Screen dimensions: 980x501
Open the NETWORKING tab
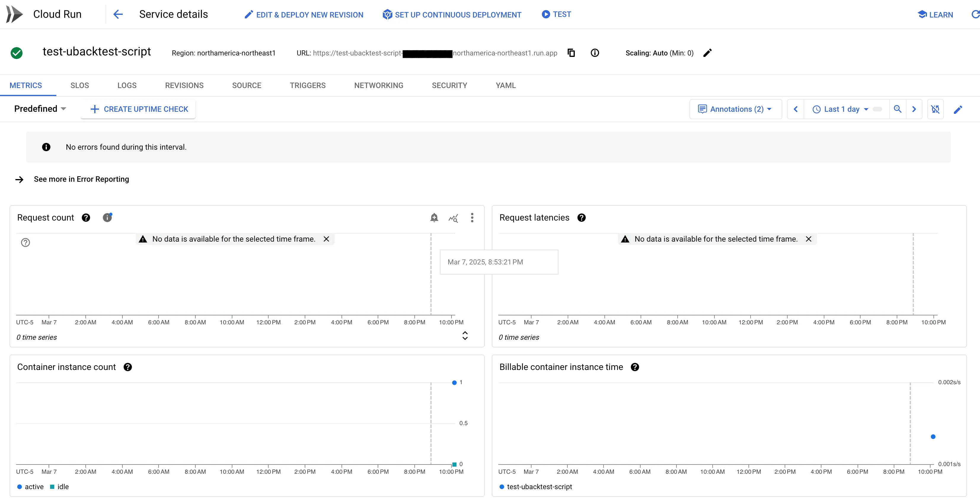point(379,85)
